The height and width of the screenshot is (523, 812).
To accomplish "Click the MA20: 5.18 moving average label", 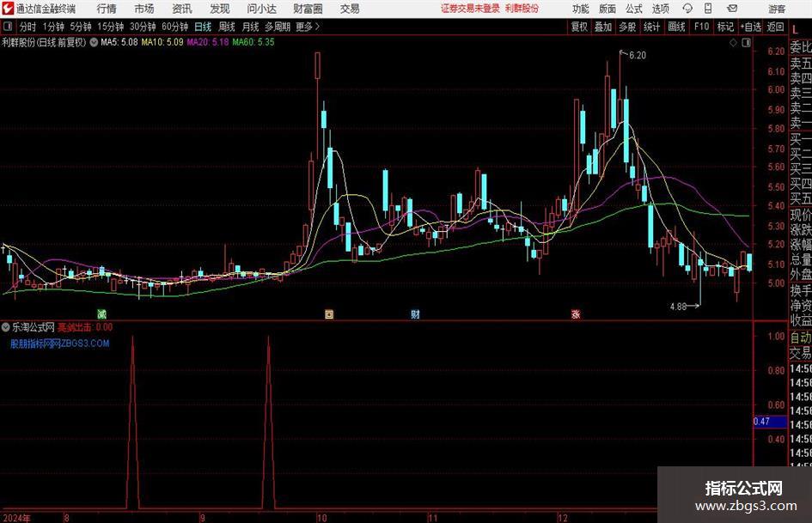I will tap(208, 42).
